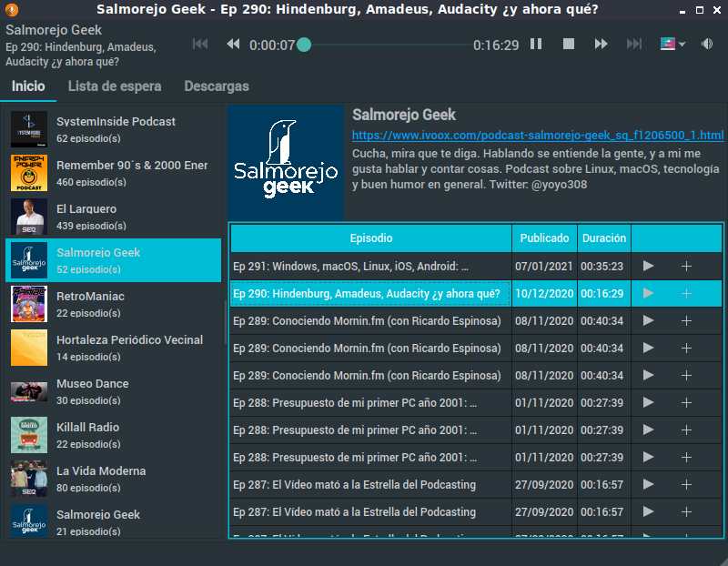Play the first Ep 287 row
The height and width of the screenshot is (566, 728).
point(649,485)
